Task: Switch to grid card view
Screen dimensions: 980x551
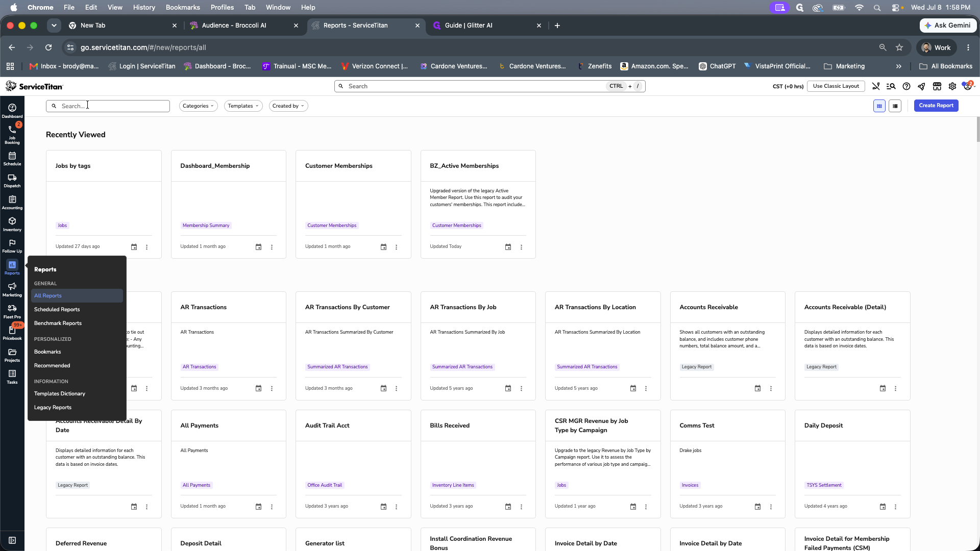Action: [879, 106]
